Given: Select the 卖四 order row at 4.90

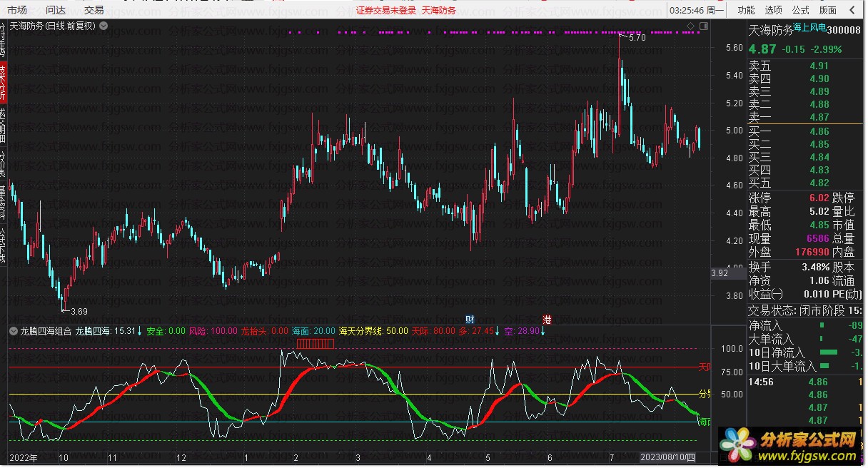Looking at the screenshot, I should (x=807, y=78).
